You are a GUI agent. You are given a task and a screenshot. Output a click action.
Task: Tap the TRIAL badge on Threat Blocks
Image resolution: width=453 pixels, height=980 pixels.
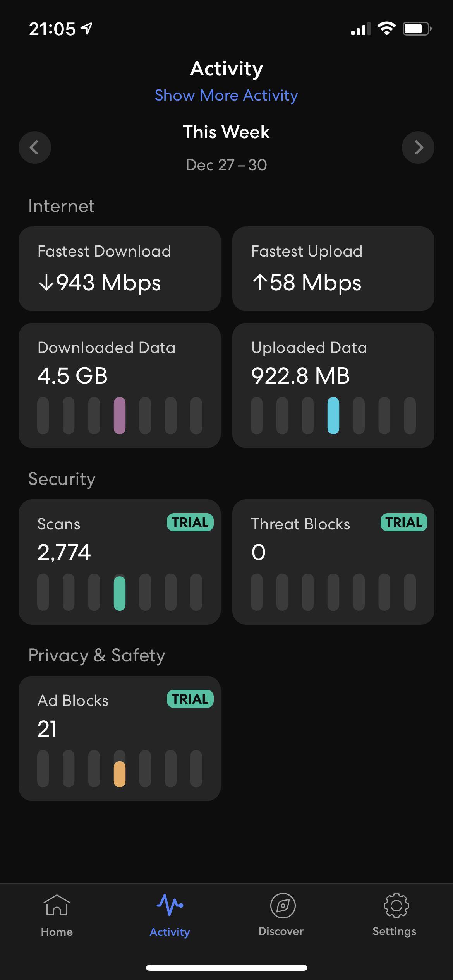[x=404, y=523]
